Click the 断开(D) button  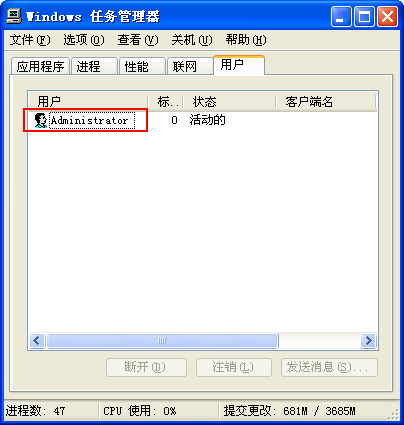(x=146, y=367)
